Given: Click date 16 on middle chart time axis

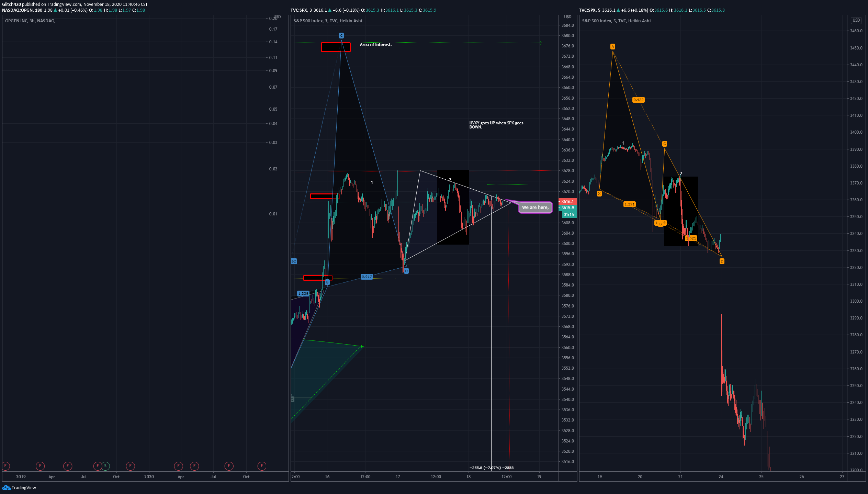Looking at the screenshot, I should (327, 476).
